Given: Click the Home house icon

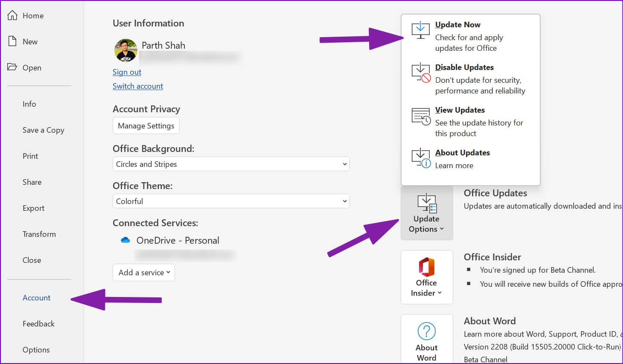Looking at the screenshot, I should pos(12,15).
